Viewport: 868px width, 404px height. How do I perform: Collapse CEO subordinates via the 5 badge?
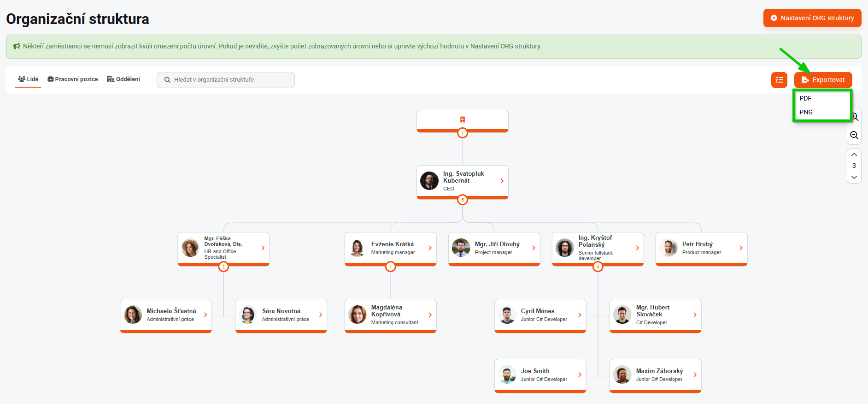tap(463, 200)
